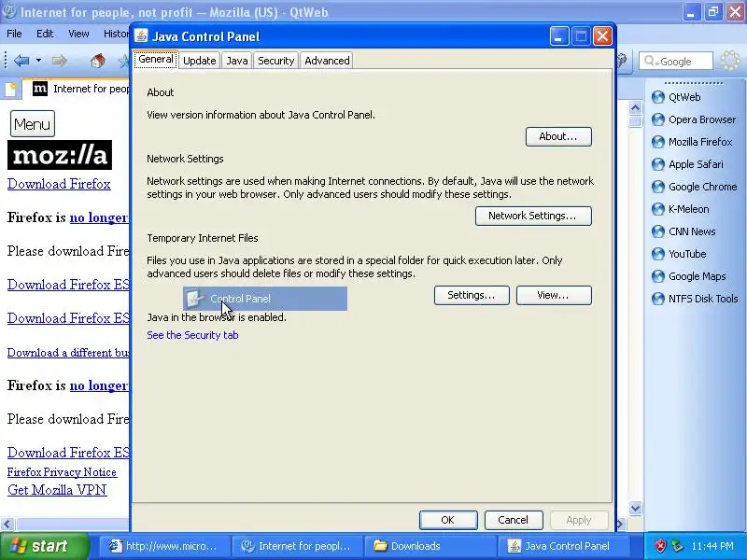This screenshot has width=747, height=560.
Task: Open the Java tab
Action: [237, 61]
